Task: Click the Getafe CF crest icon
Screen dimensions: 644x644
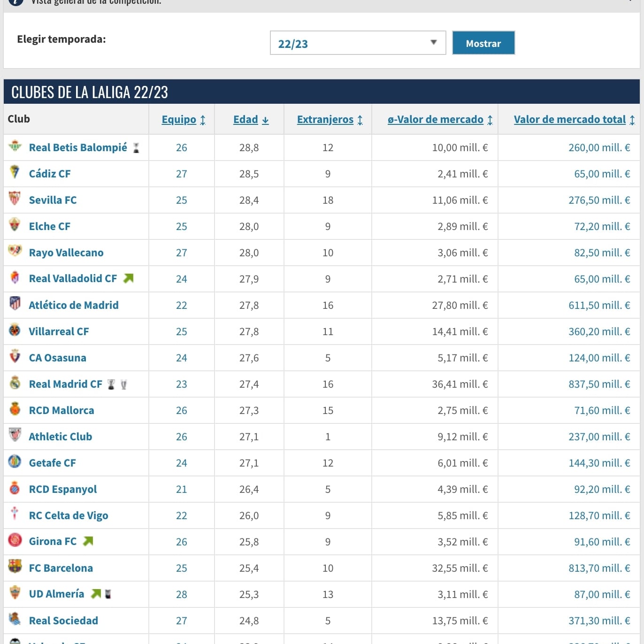Action: pos(15,462)
